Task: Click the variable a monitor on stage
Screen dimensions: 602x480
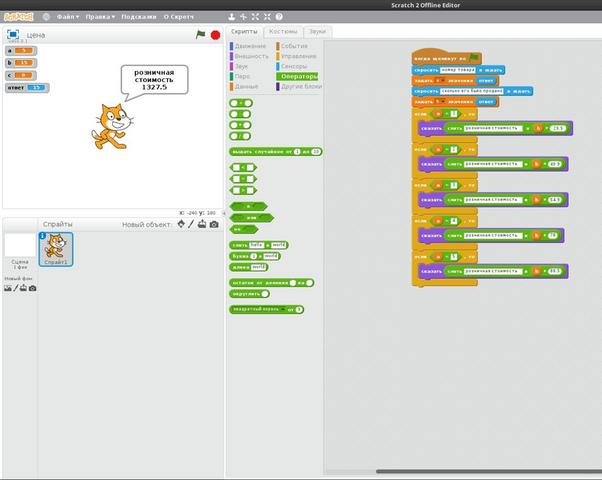Action: 21,50
